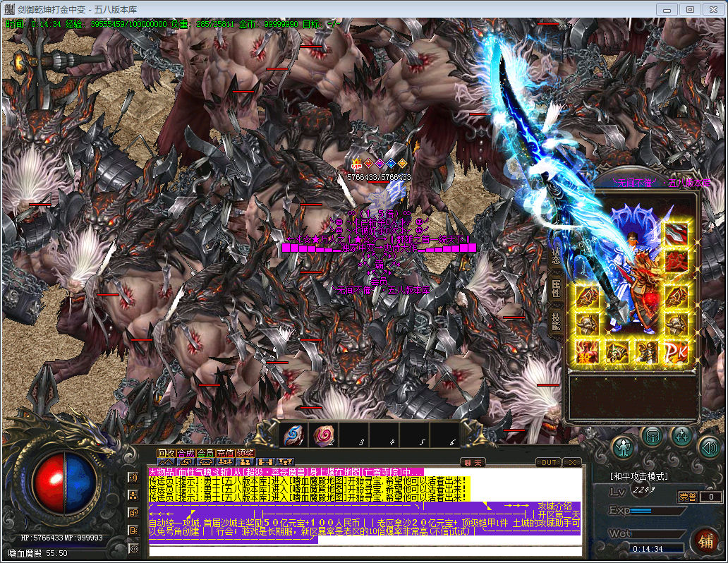Viewport: 728px width, 563px height.
Task: Switch to the 属性 attributes tab
Action: (555, 288)
